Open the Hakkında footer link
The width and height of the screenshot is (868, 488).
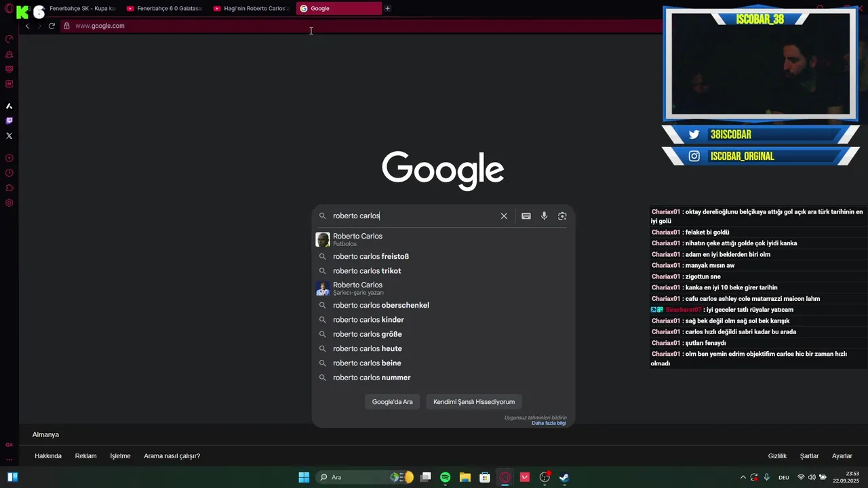click(48, 456)
